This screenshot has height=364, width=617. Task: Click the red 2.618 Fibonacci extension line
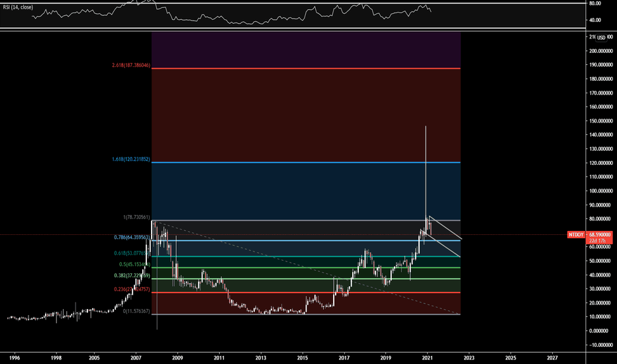pyautogui.click(x=306, y=68)
